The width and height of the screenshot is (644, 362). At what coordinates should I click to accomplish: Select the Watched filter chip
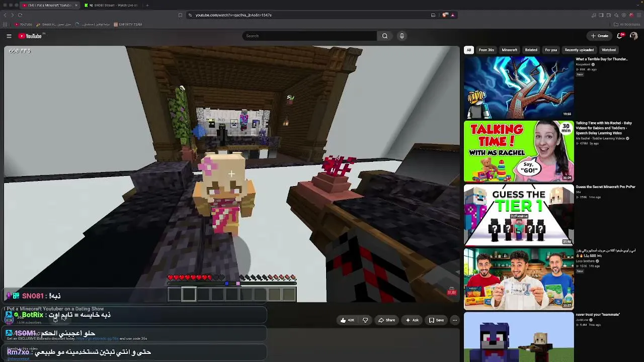coord(609,50)
